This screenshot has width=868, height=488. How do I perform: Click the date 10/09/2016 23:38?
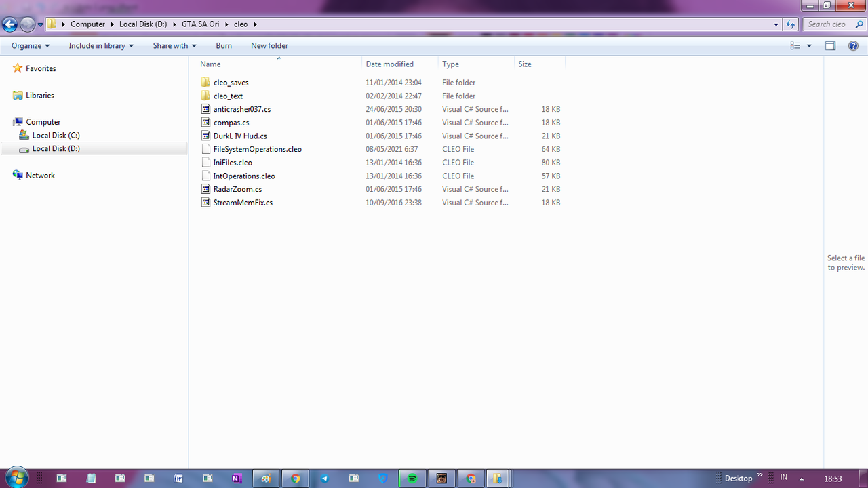click(393, 203)
